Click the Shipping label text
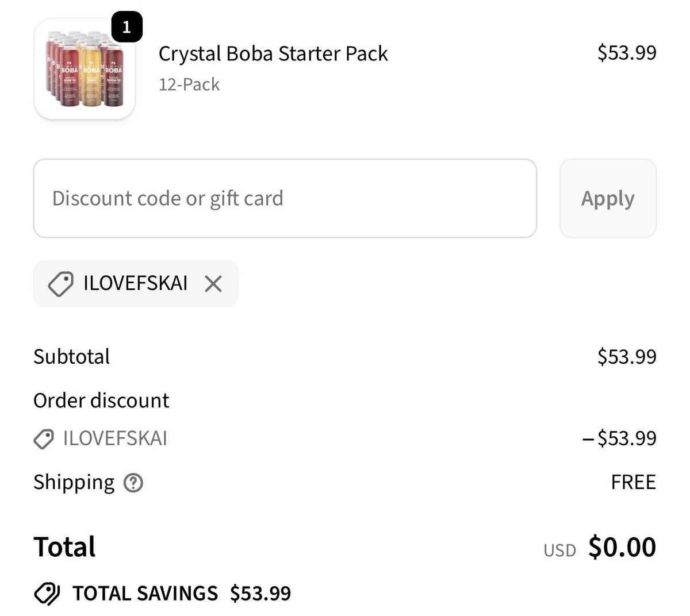Viewport: 690px width, 616px height. [x=74, y=482]
